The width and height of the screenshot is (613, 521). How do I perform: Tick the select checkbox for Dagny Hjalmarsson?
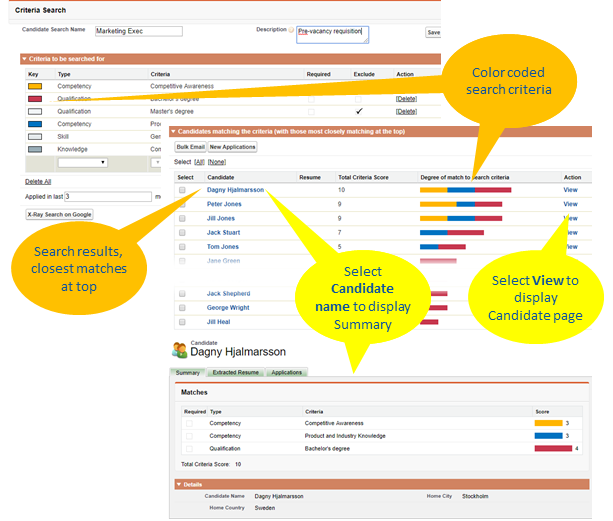coord(182,190)
